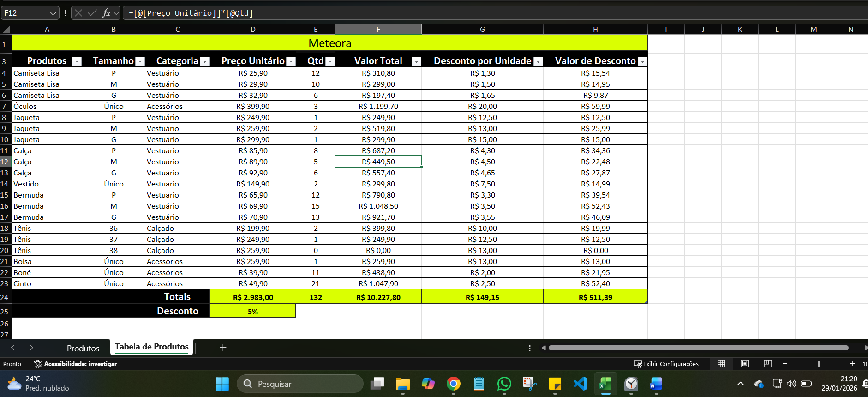Click the zoom slider handle
This screenshot has height=397, width=868.
coord(819,364)
